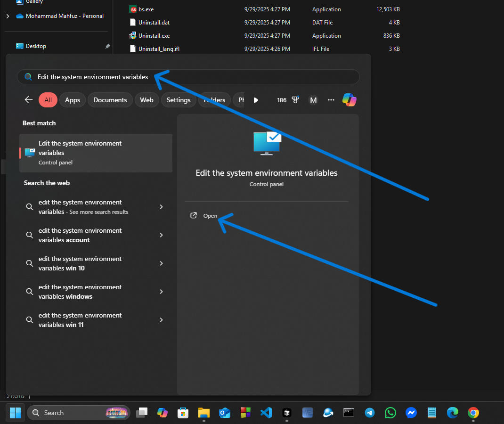Screen dimensions: 504x424
Task: Switch to the Apps filter tab
Action: click(x=73, y=100)
